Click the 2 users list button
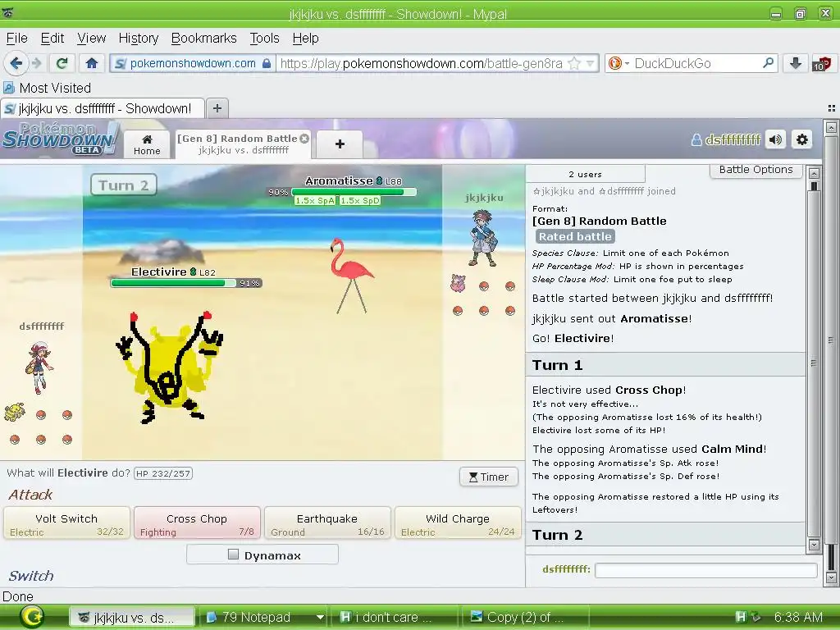Viewport: 840px width, 630px height. tap(585, 174)
